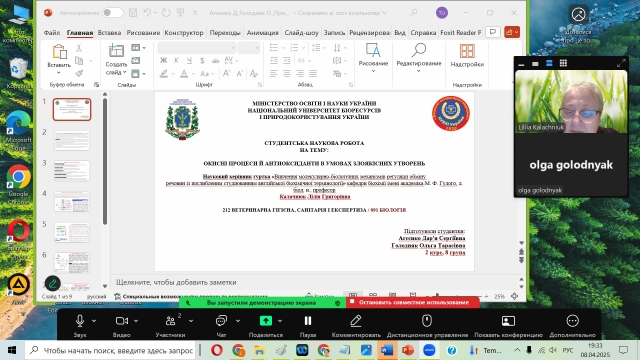Open the Drawing shapes icon in ribbon
Viewport: 640px width, 360px height.
[x=373, y=51]
